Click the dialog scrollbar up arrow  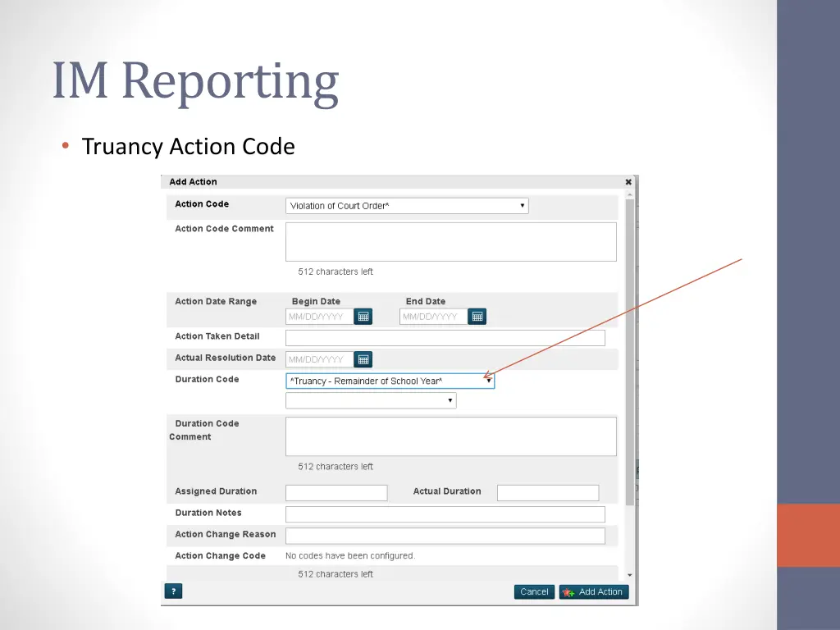coord(630,194)
